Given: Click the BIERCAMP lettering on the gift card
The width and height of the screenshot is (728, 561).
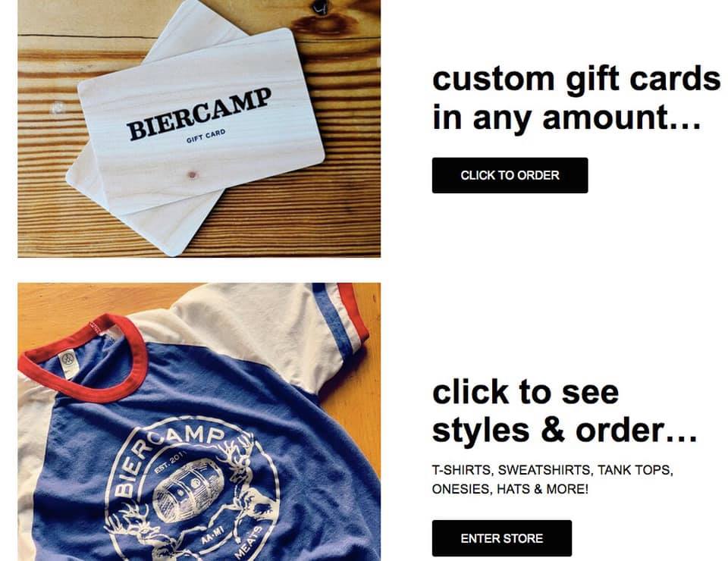Looking at the screenshot, I should click(199, 114).
